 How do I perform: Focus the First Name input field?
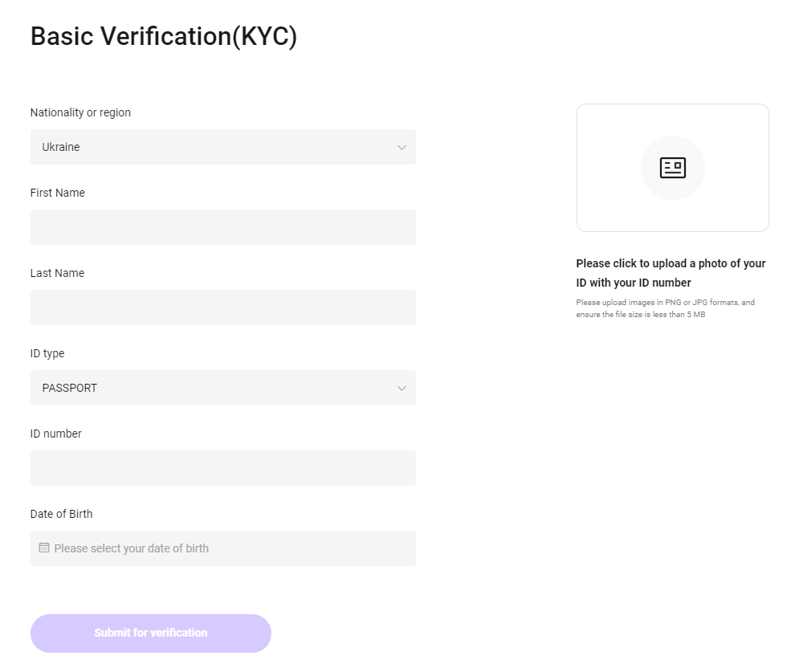[222, 227]
